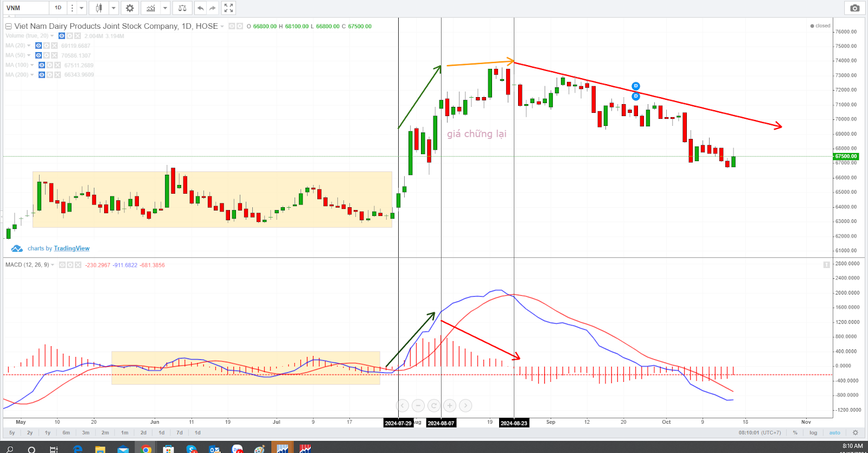Open Google Chrome from the taskbar
Image resolution: width=868 pixels, height=453 pixels.
click(145, 449)
